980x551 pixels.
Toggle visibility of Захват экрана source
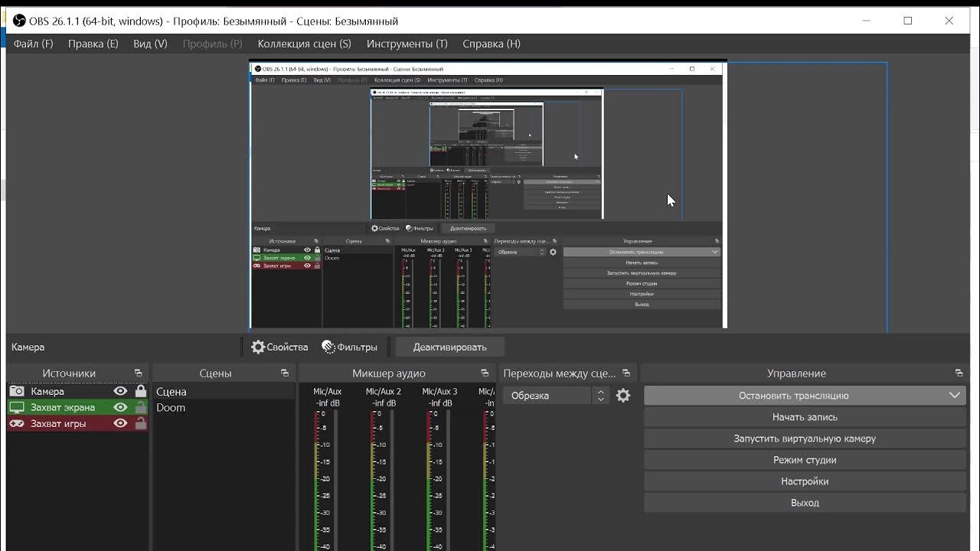(120, 407)
